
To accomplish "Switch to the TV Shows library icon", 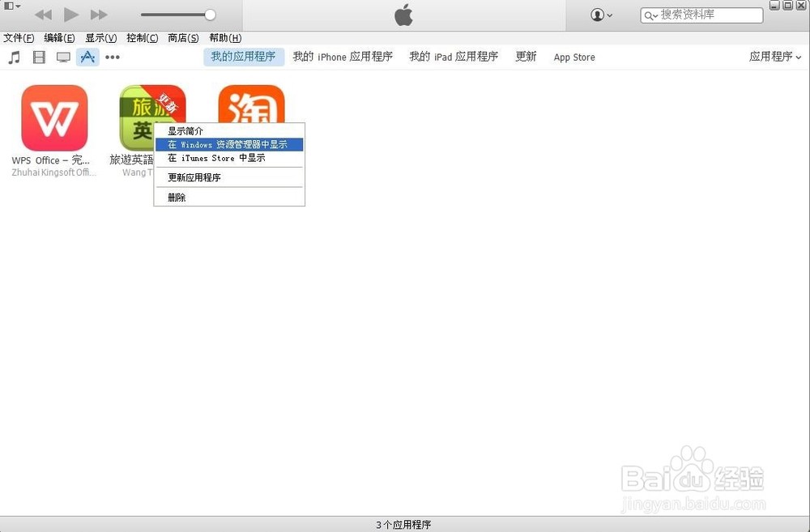I will click(63, 57).
